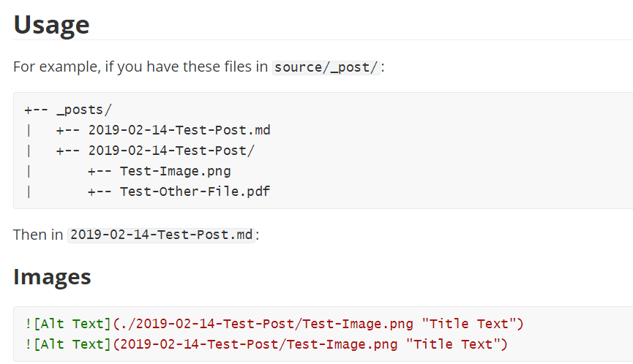This screenshot has width=633, height=364.
Task: Click the "Images" heading
Action: pyautogui.click(x=52, y=277)
